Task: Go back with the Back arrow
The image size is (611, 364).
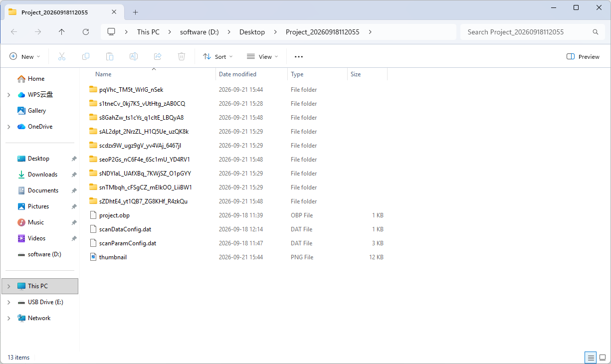Action: 14,32
